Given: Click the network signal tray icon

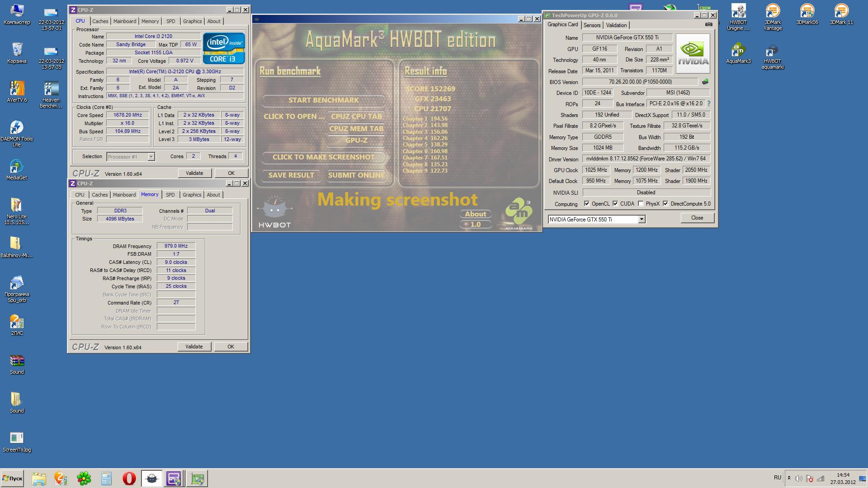Looking at the screenshot, I should coord(820,479).
